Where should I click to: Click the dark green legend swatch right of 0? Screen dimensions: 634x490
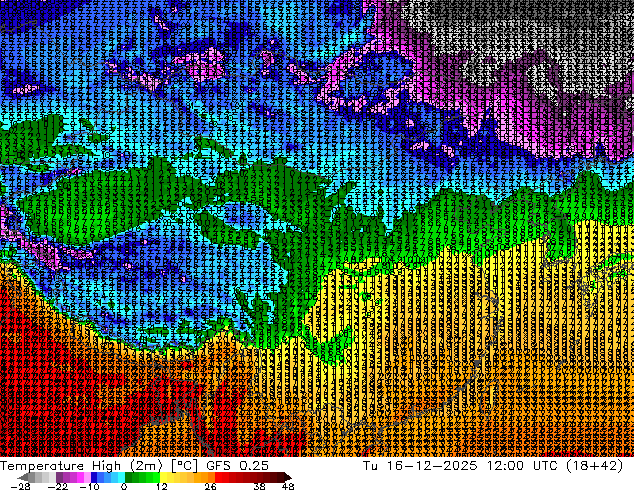129,477
